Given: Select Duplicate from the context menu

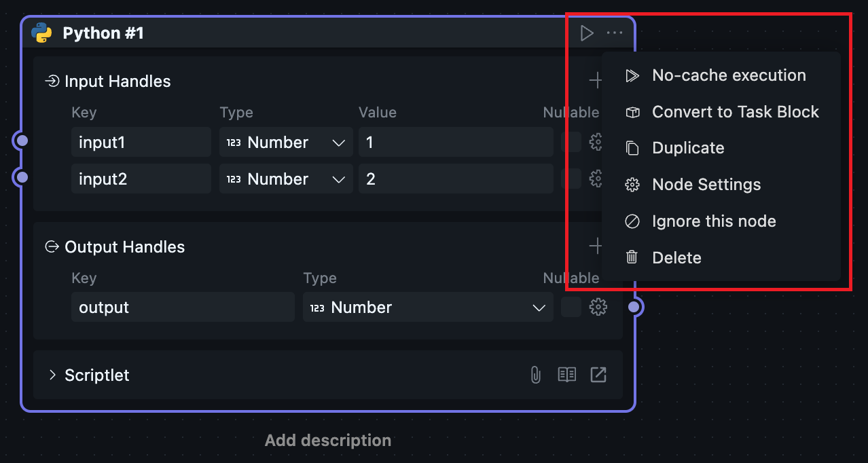Looking at the screenshot, I should point(687,148).
